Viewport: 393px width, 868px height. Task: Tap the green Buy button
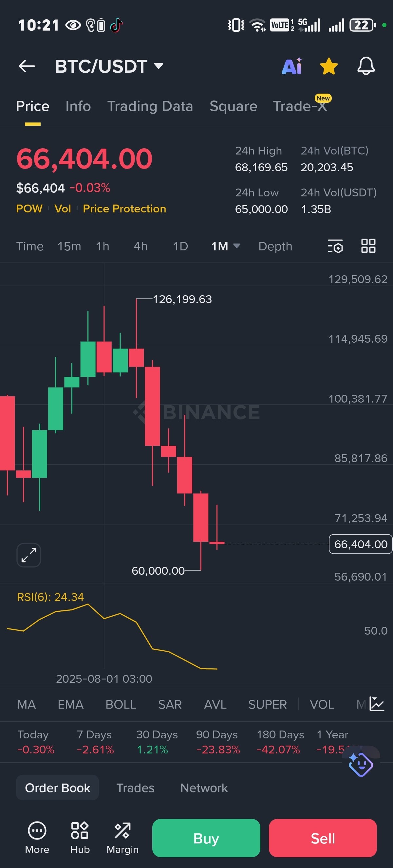(x=206, y=838)
